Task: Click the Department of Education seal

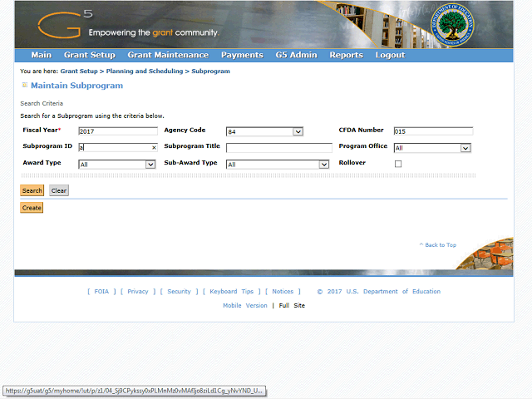Action: coord(453,25)
